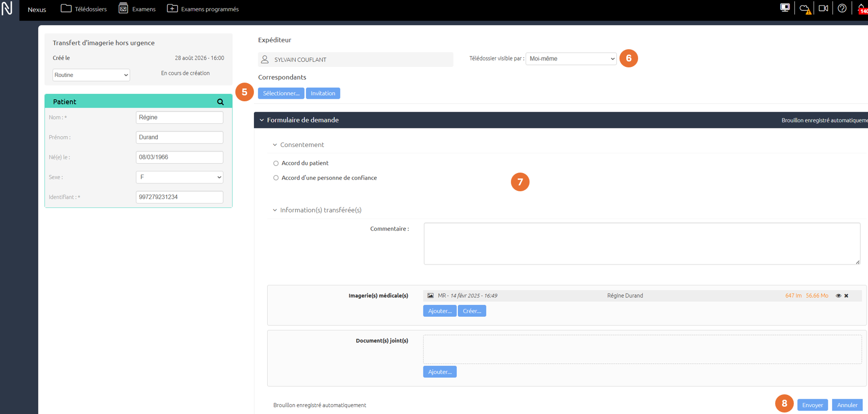Open the Routine priority dropdown

point(91,75)
